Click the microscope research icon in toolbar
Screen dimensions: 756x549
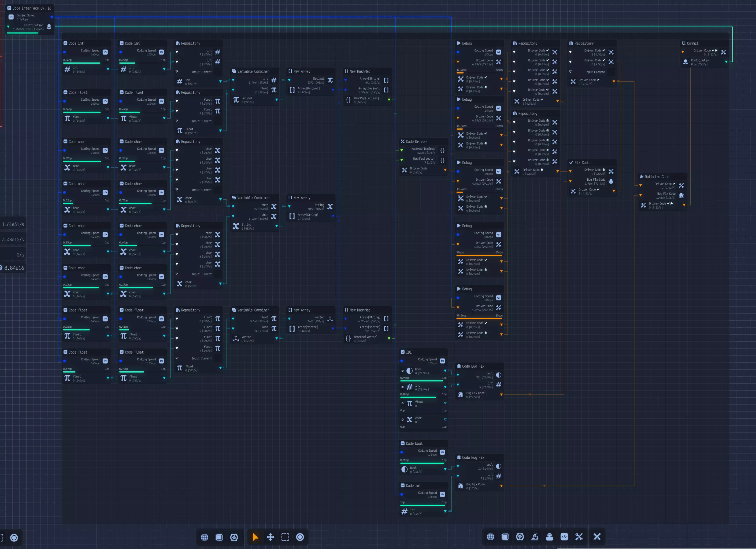(x=535, y=537)
